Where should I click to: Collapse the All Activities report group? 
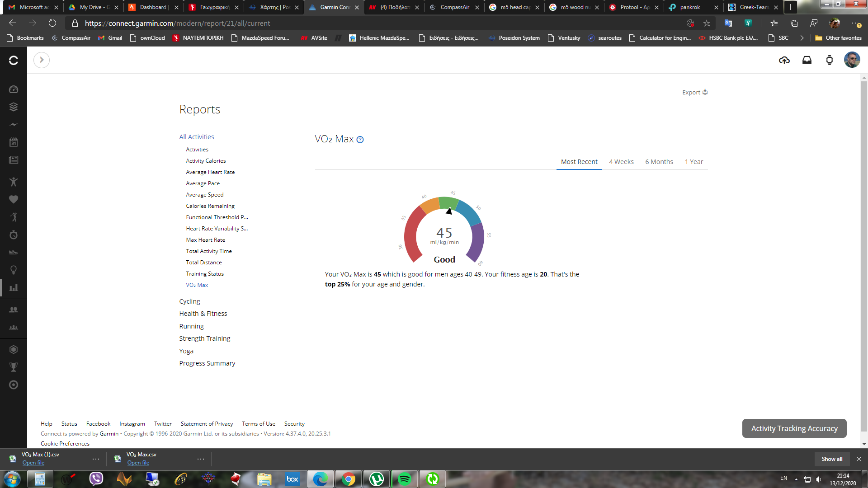tap(197, 137)
